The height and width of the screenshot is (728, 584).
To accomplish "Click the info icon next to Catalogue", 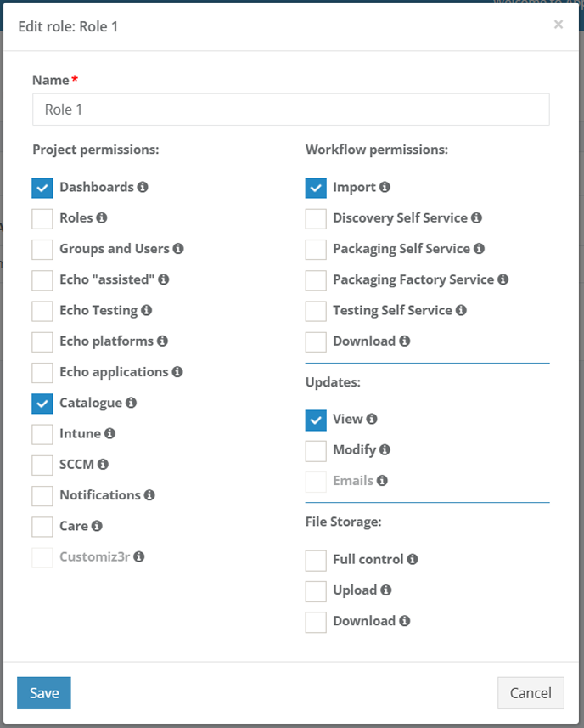I will point(131,403).
